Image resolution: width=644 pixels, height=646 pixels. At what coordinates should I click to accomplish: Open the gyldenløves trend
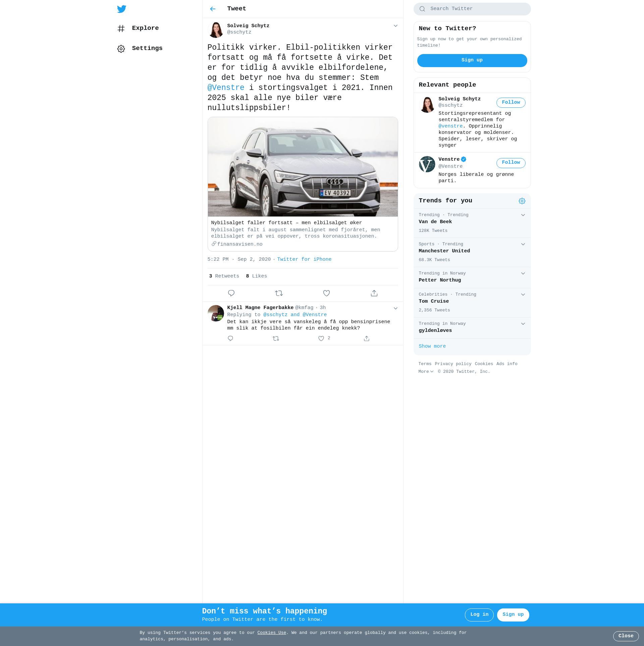pos(472,328)
